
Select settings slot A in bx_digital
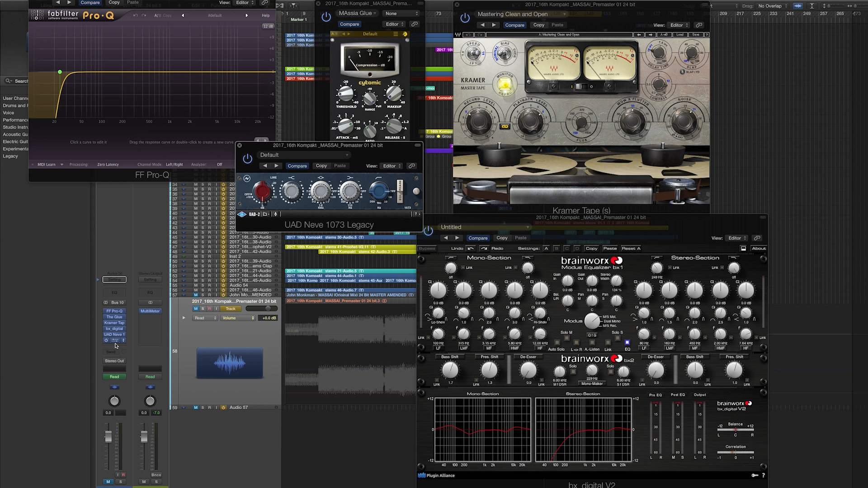tap(546, 249)
